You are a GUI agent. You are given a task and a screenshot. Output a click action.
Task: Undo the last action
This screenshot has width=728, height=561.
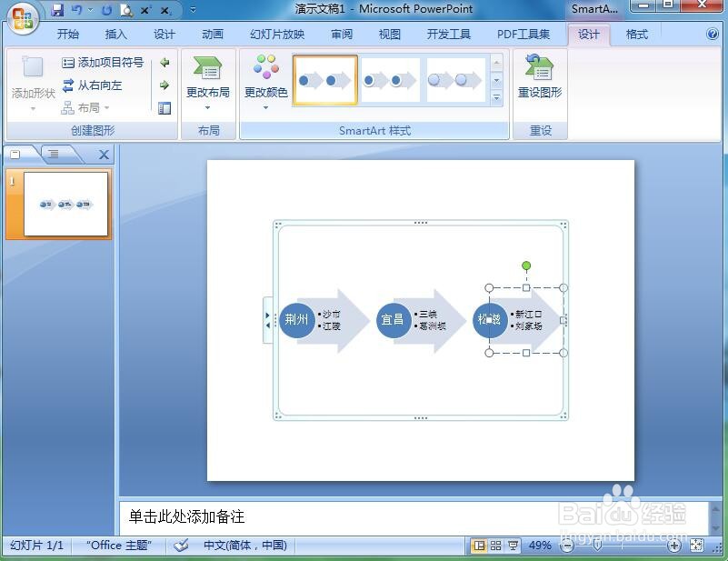(77, 10)
